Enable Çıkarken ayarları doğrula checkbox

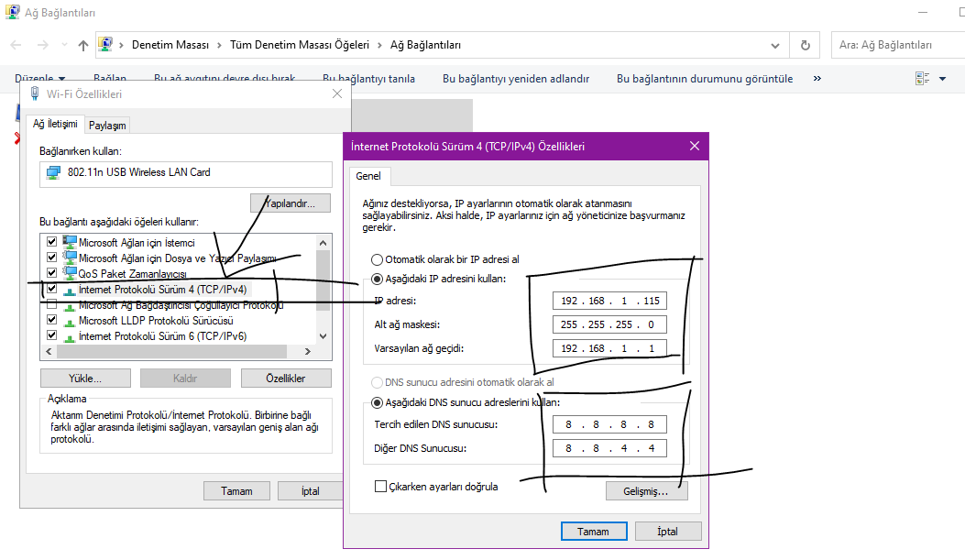[380, 486]
